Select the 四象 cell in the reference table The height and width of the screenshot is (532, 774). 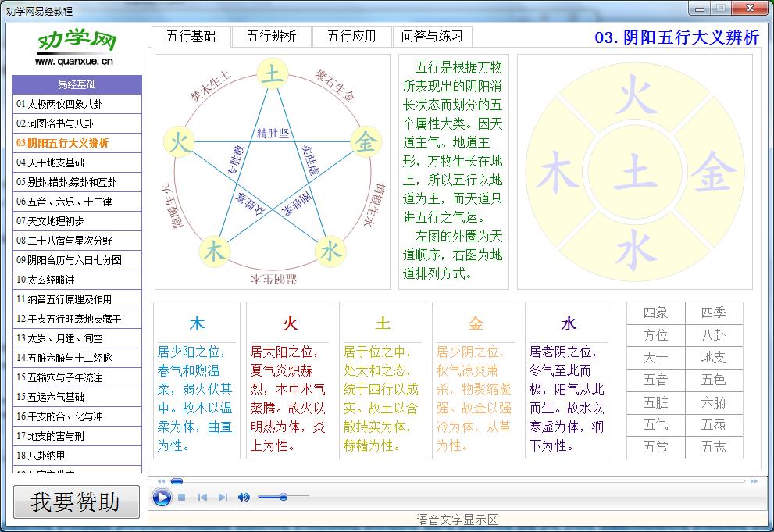pyautogui.click(x=655, y=312)
